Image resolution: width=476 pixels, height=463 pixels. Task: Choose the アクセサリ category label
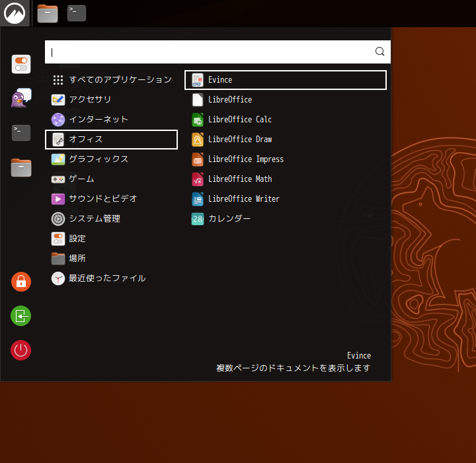90,99
